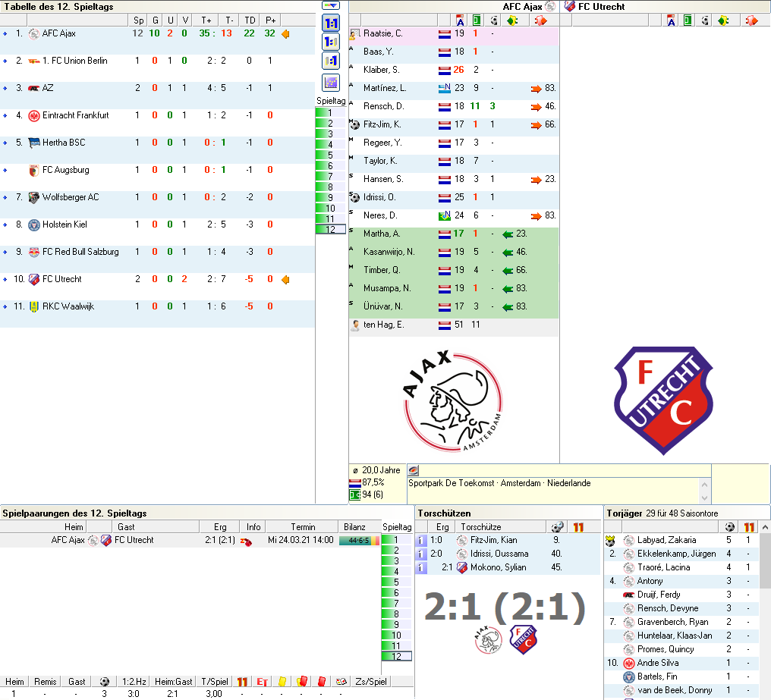Screen dimensions: 771x700
Task: Select the AFC Ajax vs FC Utrecht fixture row
Action: click(x=190, y=540)
